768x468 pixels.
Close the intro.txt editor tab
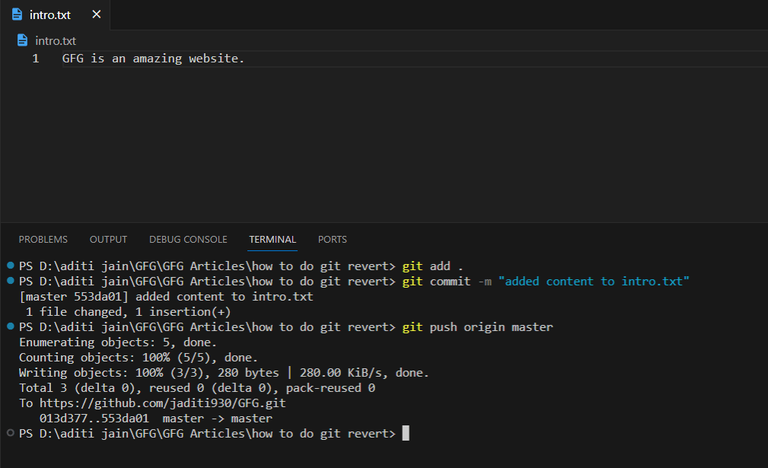[96, 15]
